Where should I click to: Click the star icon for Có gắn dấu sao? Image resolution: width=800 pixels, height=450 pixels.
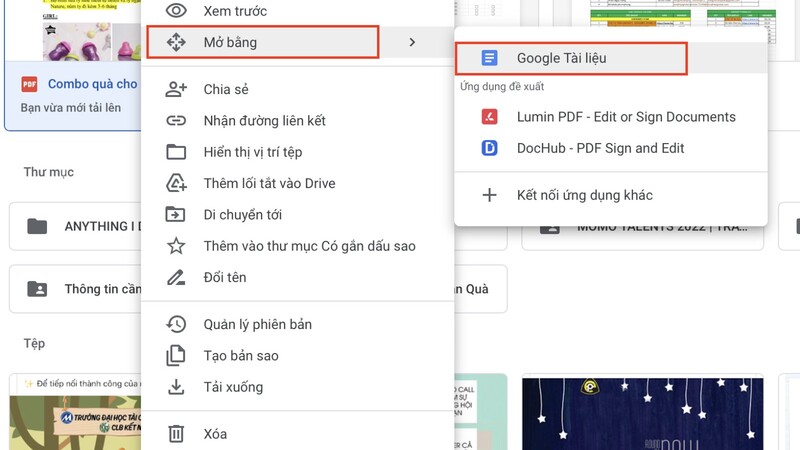[176, 246]
